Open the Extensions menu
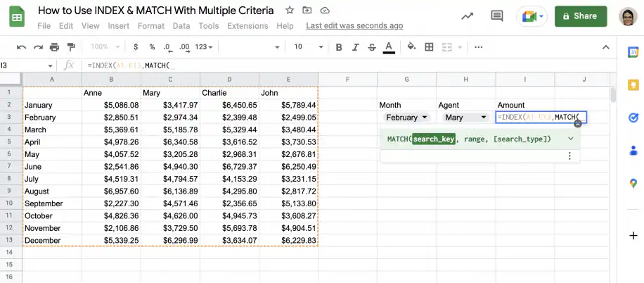The width and height of the screenshot is (644, 283). (247, 26)
